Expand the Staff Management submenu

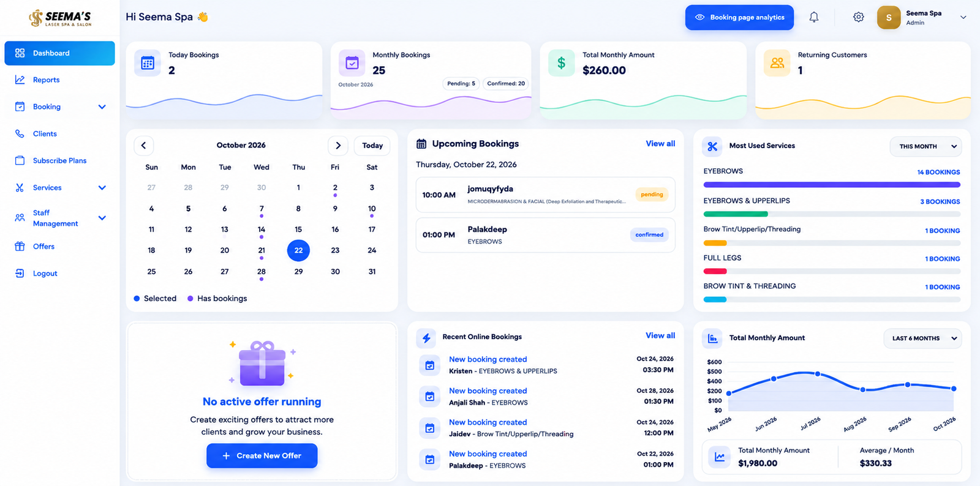point(102,218)
